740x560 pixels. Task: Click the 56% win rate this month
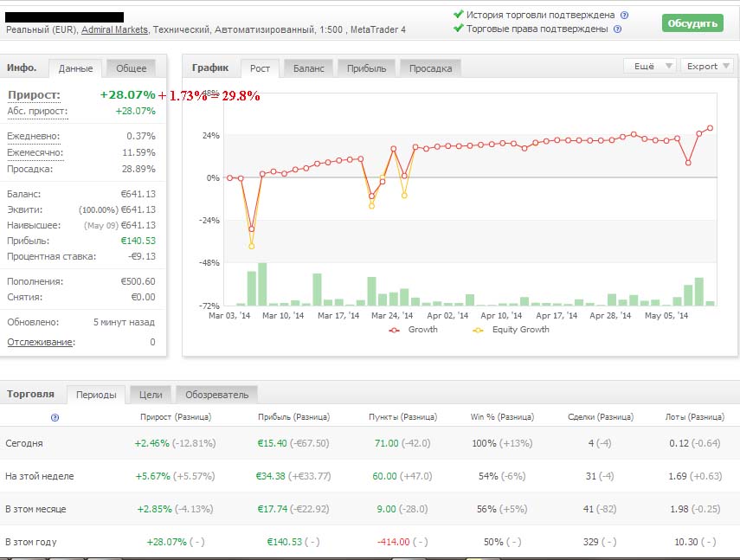[487, 510]
